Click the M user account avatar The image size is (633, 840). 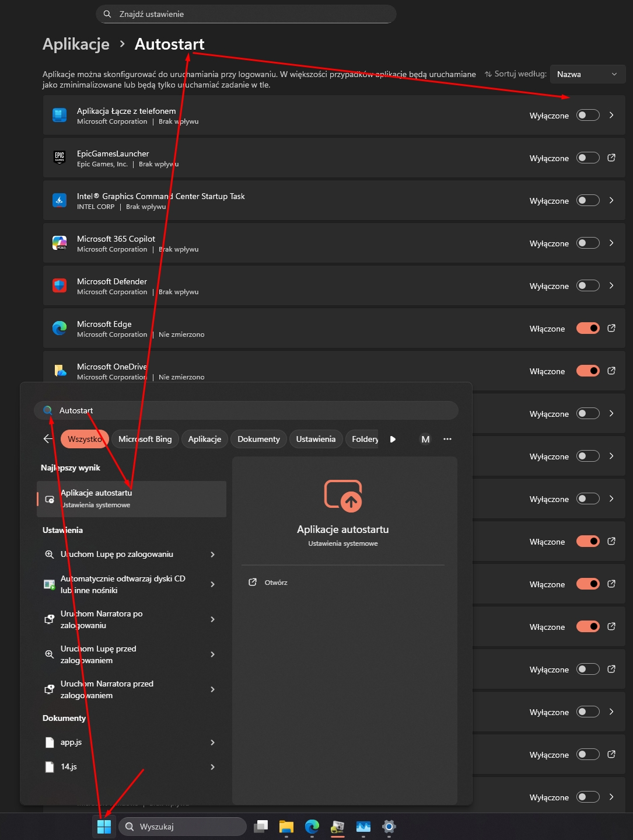[425, 439]
